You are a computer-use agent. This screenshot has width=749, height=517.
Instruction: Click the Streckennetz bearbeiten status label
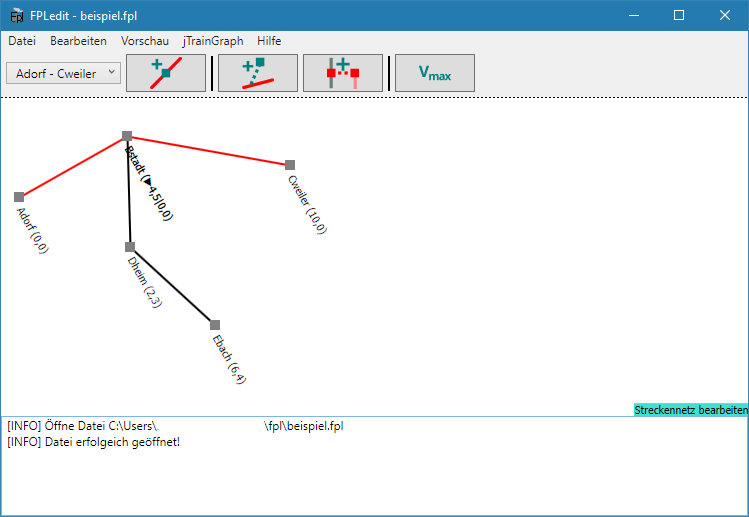[691, 409]
